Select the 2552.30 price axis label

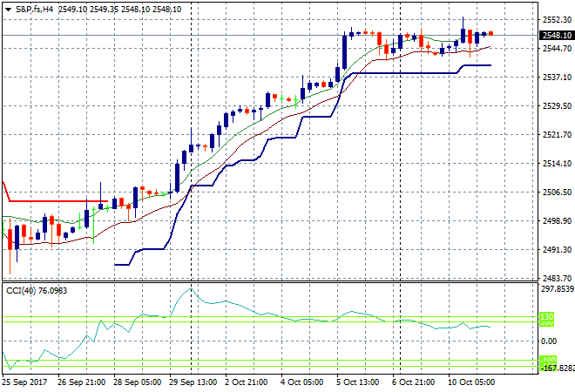point(555,19)
